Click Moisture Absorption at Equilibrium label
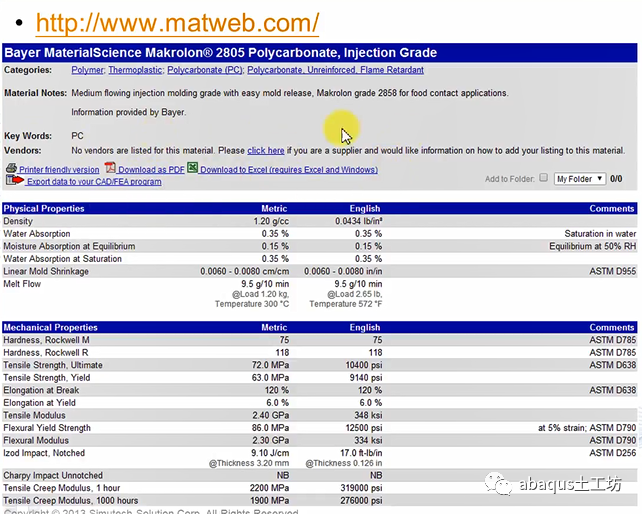The height and width of the screenshot is (514, 642). pyautogui.click(x=69, y=246)
